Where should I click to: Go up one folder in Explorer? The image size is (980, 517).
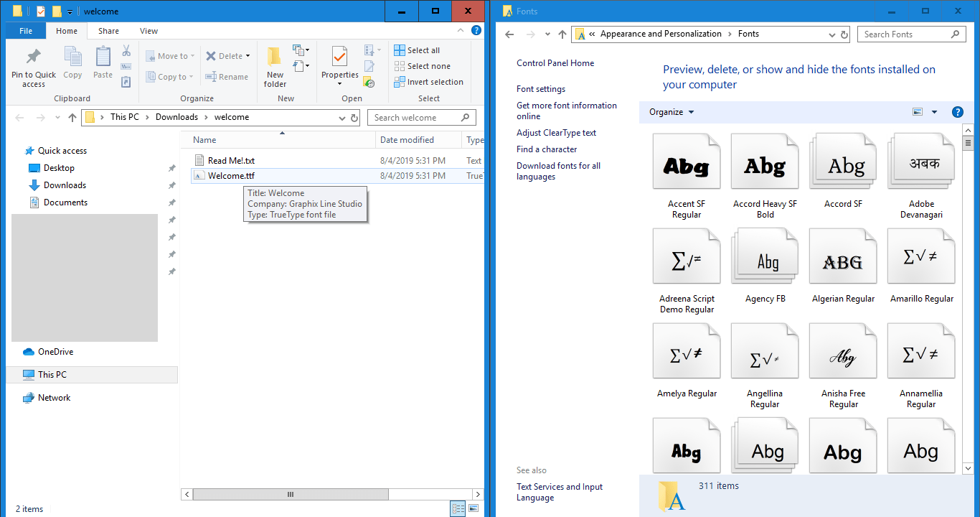(72, 118)
